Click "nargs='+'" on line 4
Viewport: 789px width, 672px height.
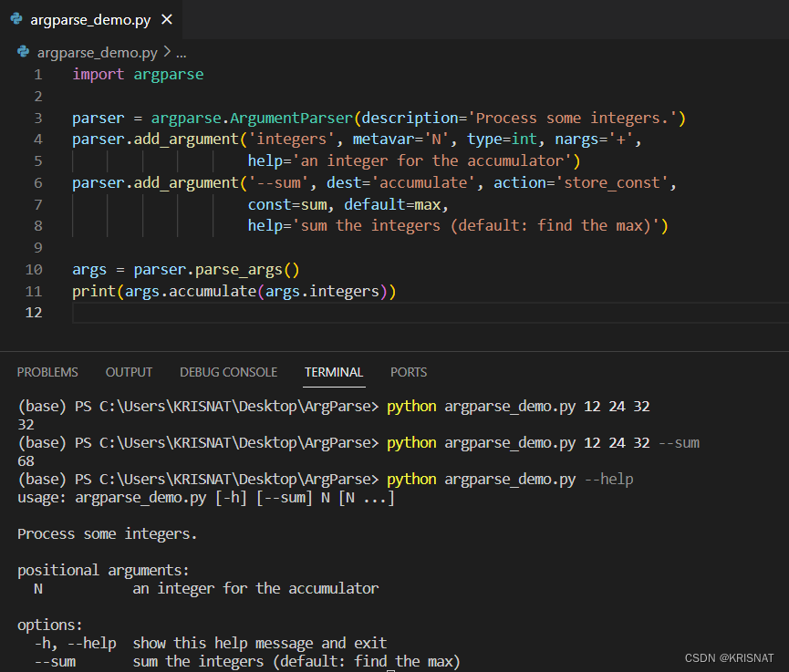click(594, 140)
